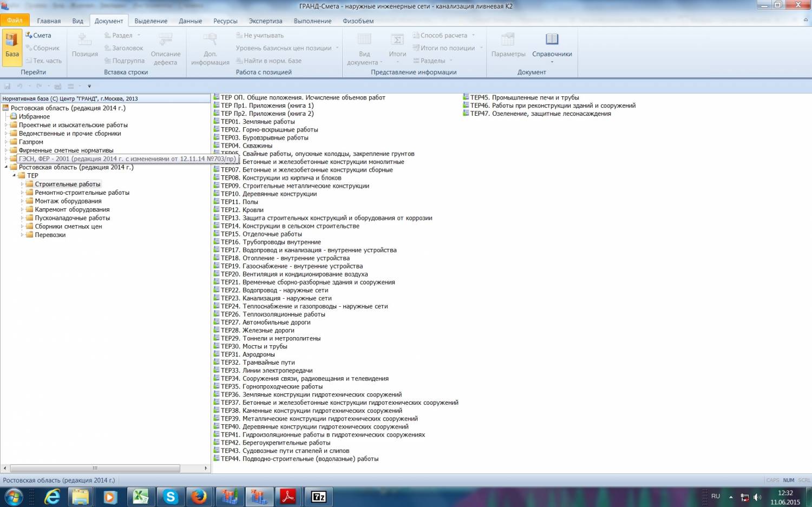Switch to the Вид tab
Image resolution: width=812 pixels, height=507 pixels.
pos(78,21)
